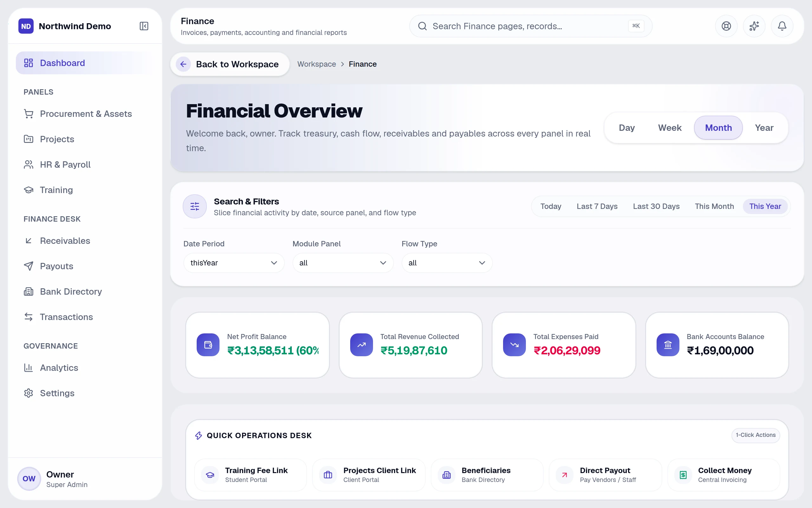Collapse the sidebar panel icon
Screen dimensions: 812x508
144,26
